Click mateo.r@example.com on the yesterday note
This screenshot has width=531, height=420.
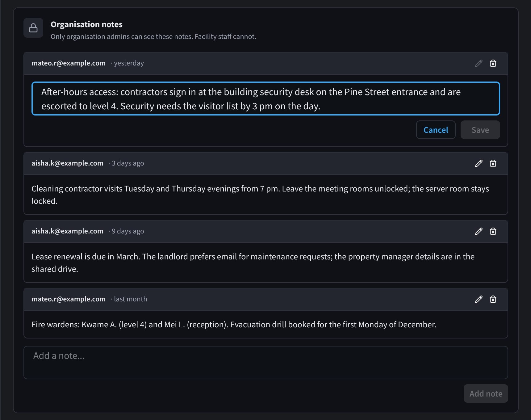69,63
